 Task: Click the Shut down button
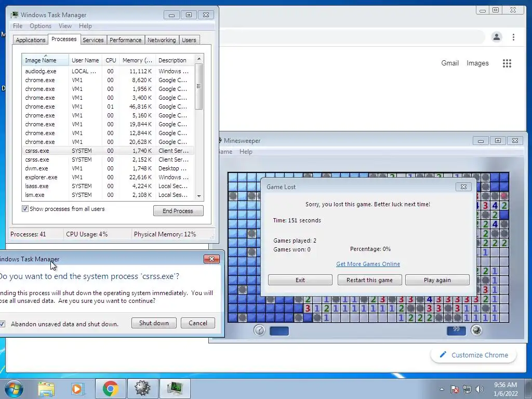pyautogui.click(x=154, y=323)
